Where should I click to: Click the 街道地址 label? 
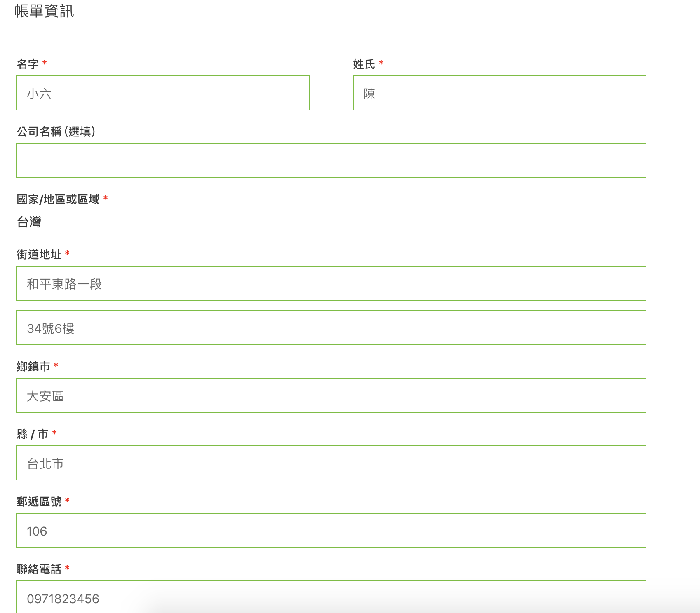pos(39,255)
